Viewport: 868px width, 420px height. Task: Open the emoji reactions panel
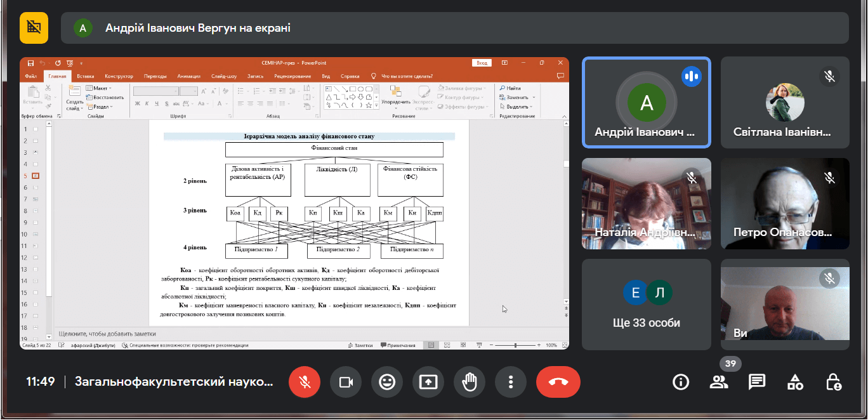387,382
